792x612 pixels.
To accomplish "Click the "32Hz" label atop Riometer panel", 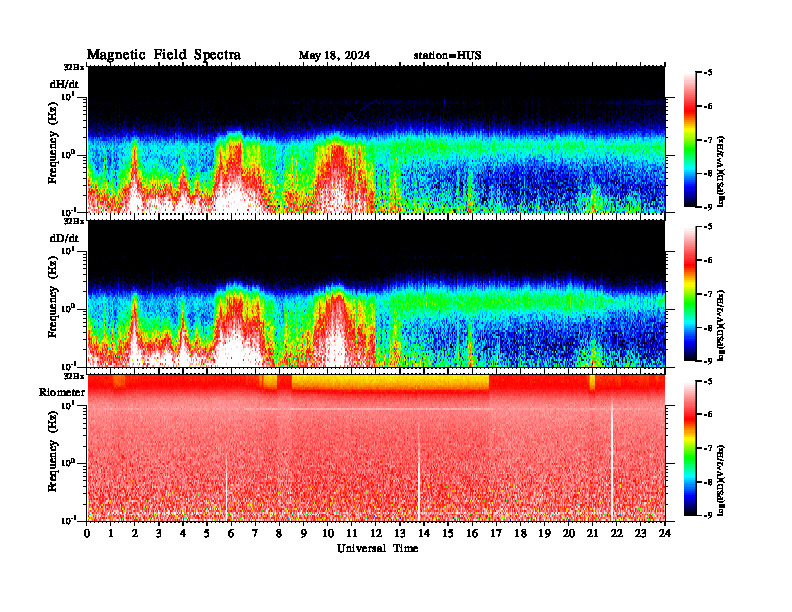I will click(74, 376).
